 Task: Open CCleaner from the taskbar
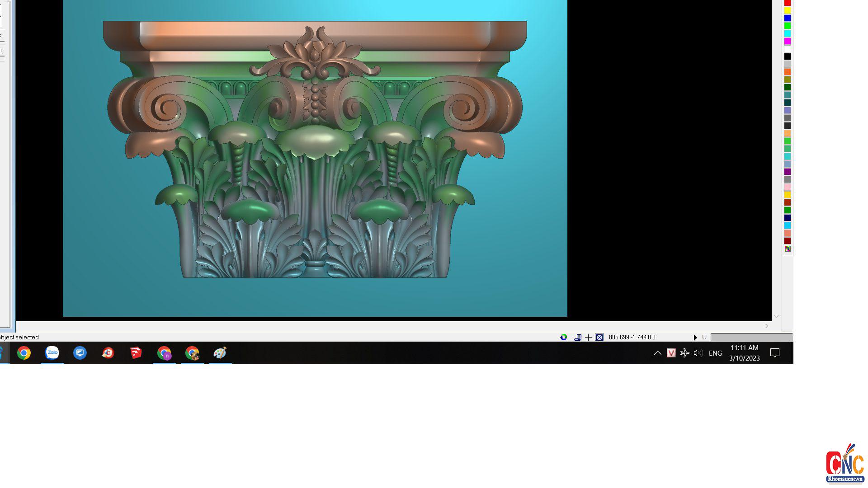tap(108, 353)
